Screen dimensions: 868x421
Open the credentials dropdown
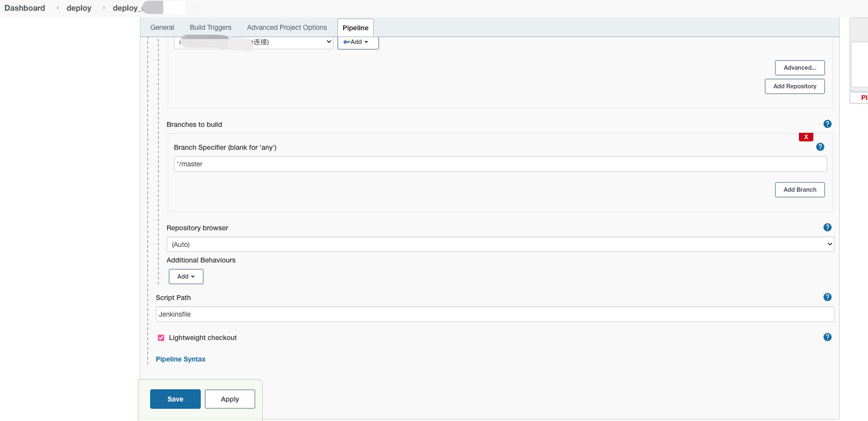tap(253, 42)
